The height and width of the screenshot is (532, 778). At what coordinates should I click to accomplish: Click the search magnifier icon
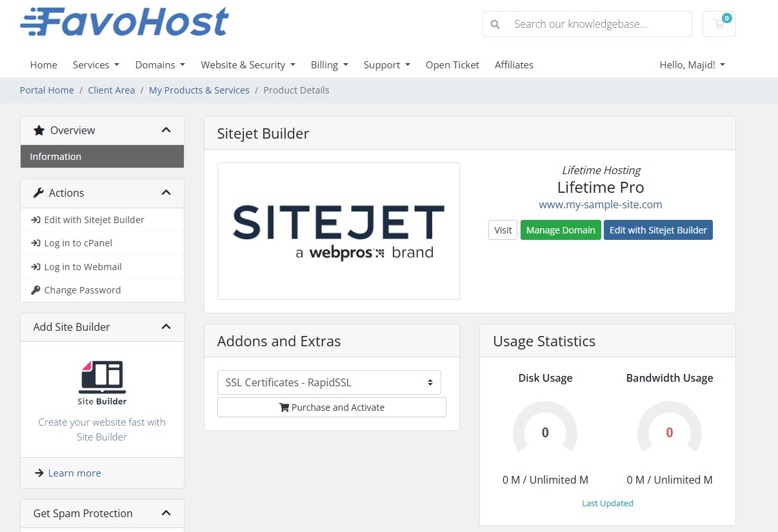(x=495, y=25)
